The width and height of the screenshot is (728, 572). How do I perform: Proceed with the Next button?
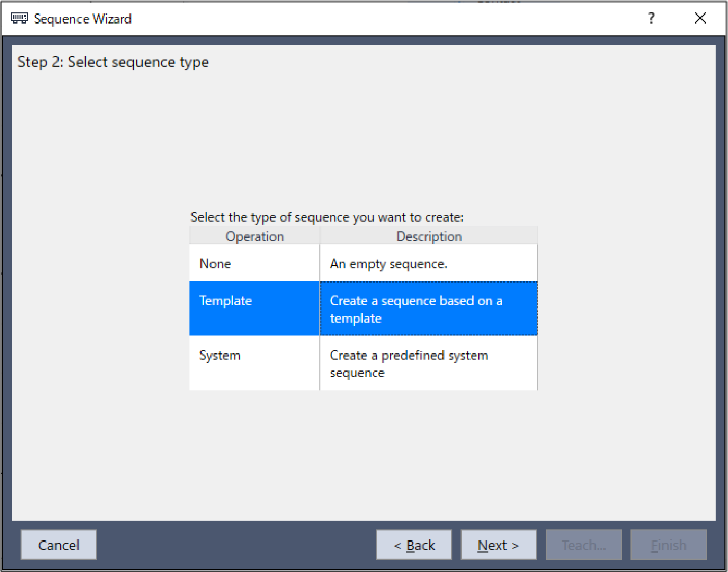(499, 545)
